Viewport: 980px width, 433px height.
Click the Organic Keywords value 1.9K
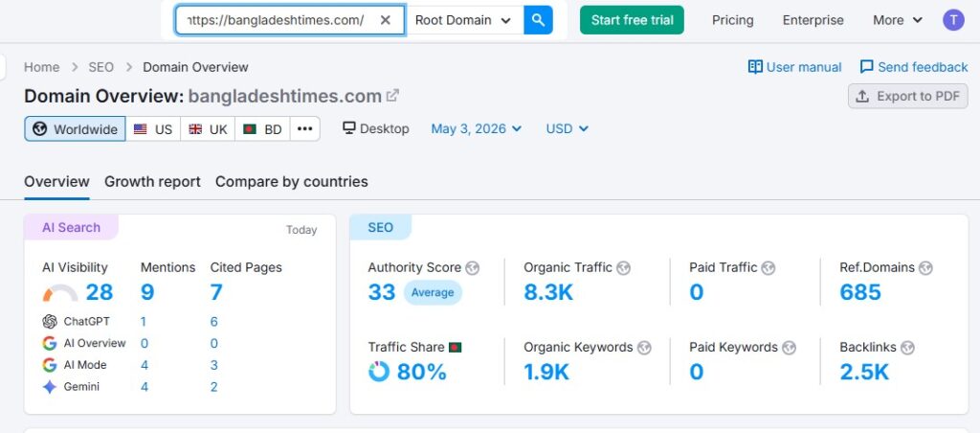tap(546, 373)
